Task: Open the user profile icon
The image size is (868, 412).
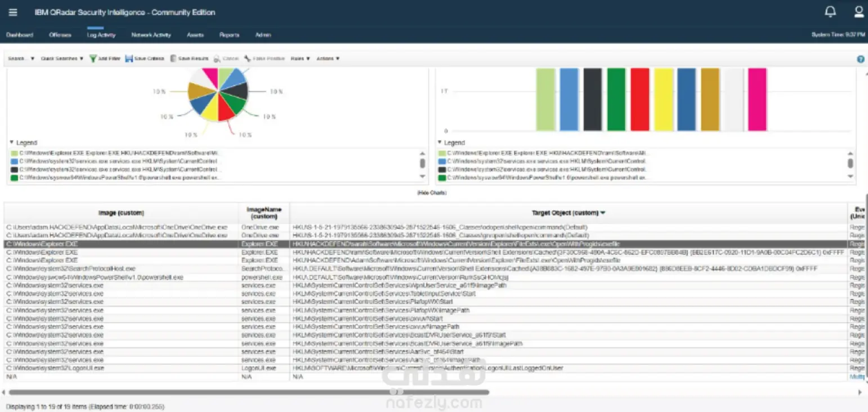Action: [859, 12]
